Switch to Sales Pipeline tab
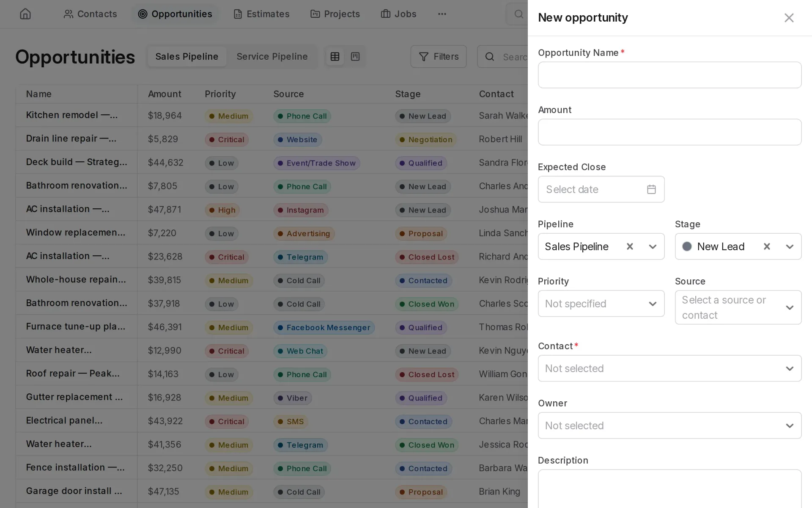 click(187, 57)
